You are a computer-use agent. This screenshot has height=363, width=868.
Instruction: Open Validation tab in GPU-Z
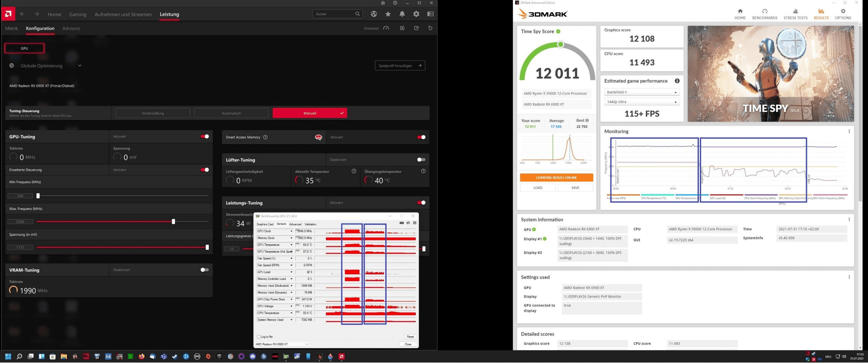(310, 224)
